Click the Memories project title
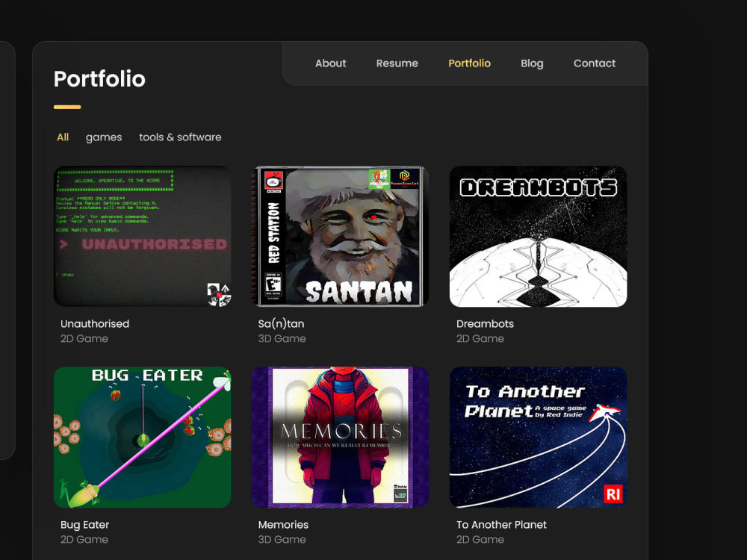747x560 pixels. pyautogui.click(x=283, y=525)
